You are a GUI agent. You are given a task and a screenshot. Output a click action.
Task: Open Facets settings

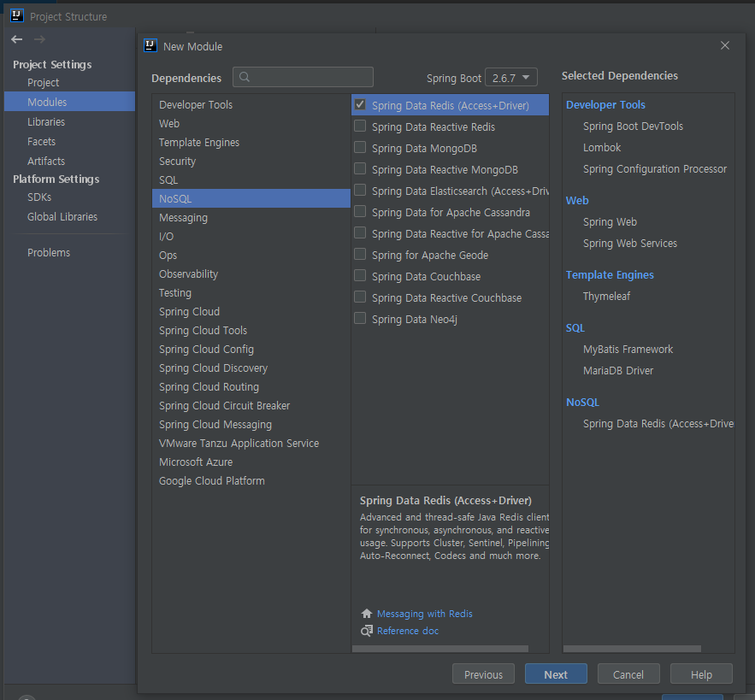click(69, 141)
